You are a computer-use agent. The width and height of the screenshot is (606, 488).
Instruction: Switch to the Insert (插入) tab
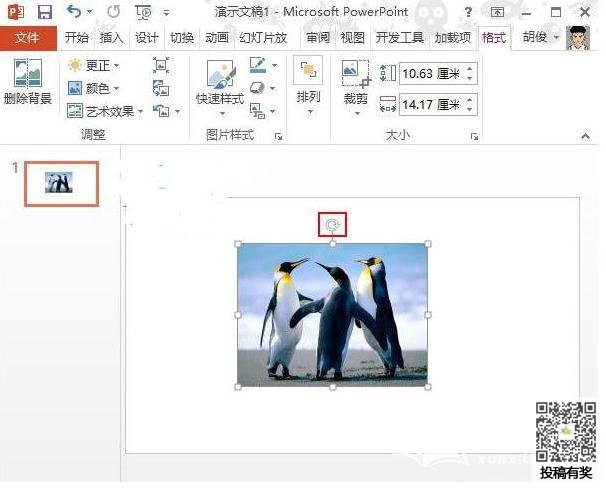[112, 38]
